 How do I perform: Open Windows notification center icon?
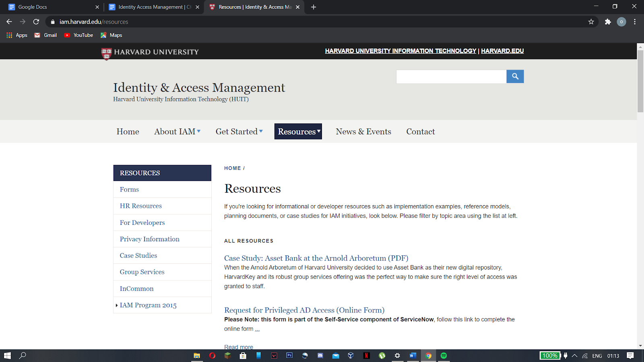[630, 356]
